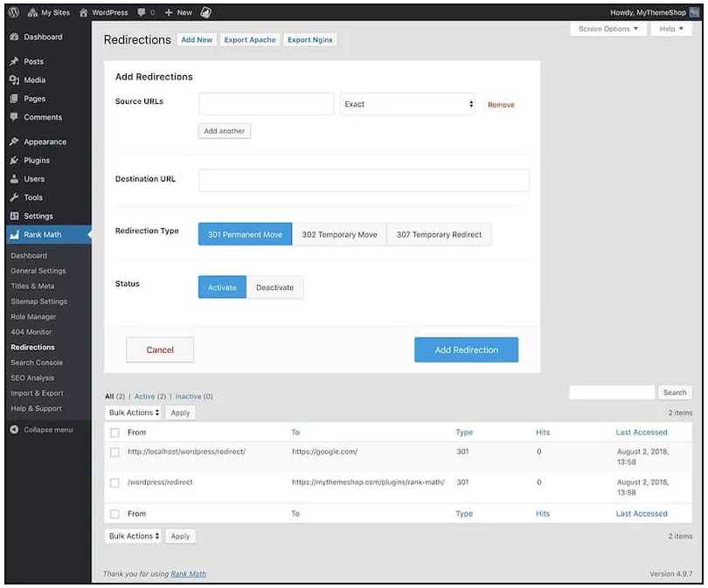Screen dimensions: 708x588
Task: Click the WordPress home icon
Action: pos(84,12)
